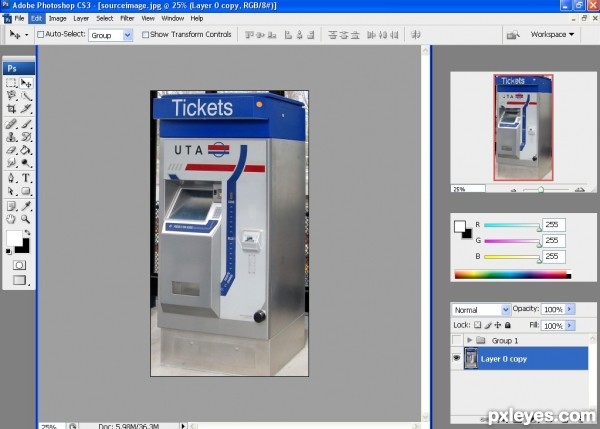
Task: Select the Eraser tool
Action: [11, 150]
